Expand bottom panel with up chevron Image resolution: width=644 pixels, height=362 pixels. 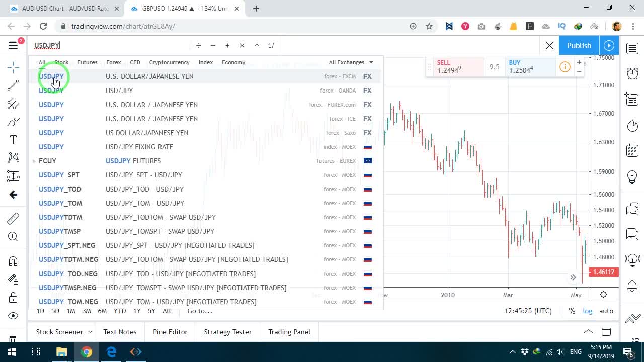(588, 332)
